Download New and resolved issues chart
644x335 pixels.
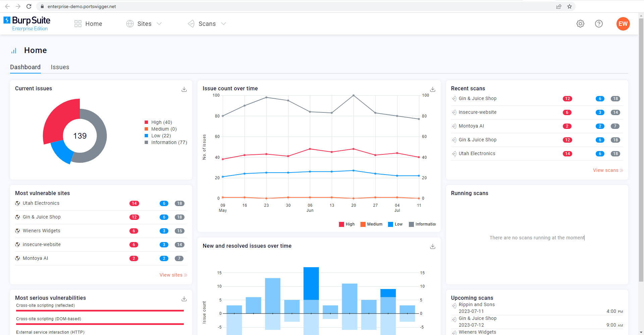433,246
